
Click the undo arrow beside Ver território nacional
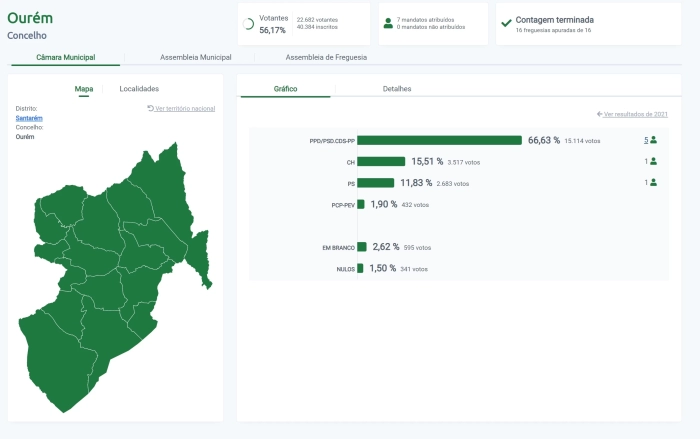click(150, 108)
